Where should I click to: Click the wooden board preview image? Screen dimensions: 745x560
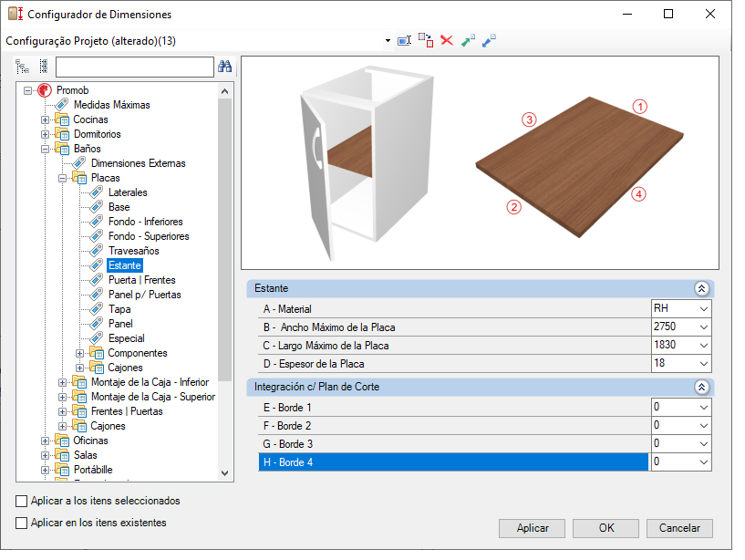[580, 166]
